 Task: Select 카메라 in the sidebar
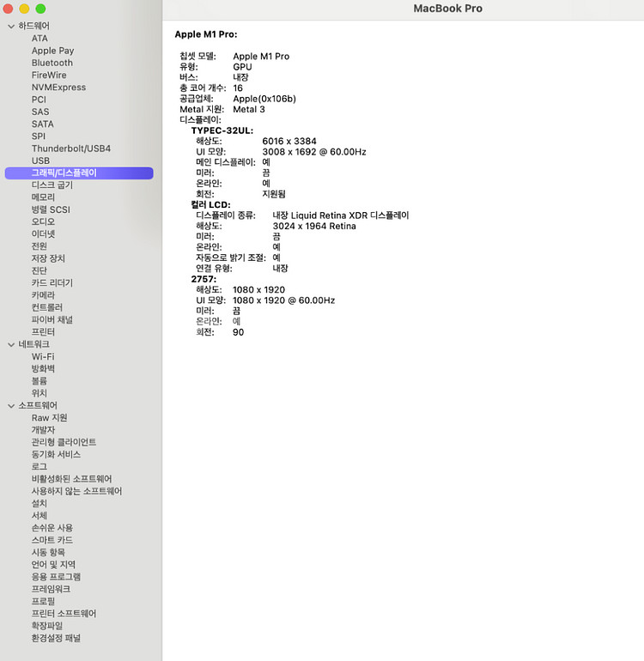(x=43, y=295)
